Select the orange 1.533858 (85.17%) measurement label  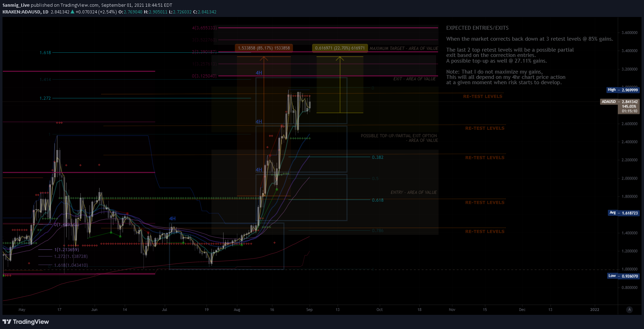pyautogui.click(x=264, y=48)
